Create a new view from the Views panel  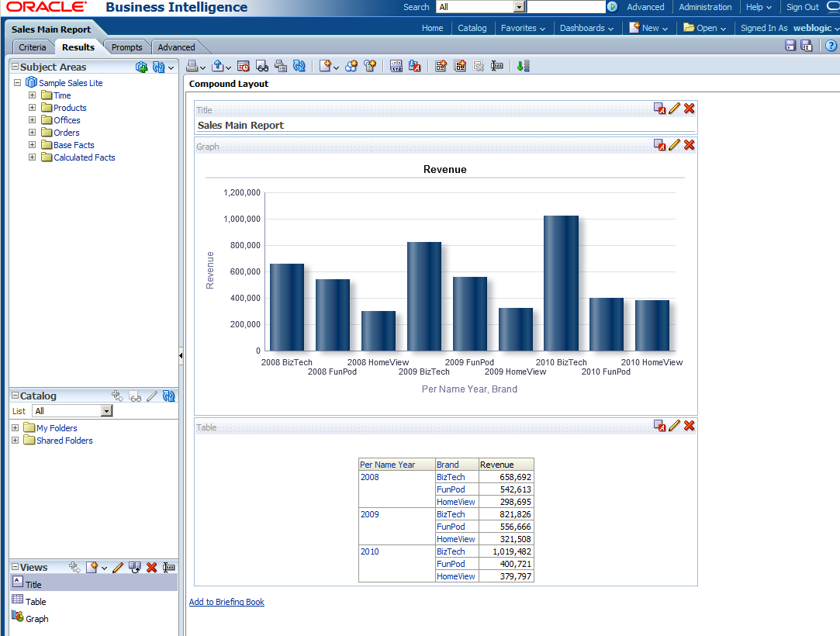tap(92, 567)
